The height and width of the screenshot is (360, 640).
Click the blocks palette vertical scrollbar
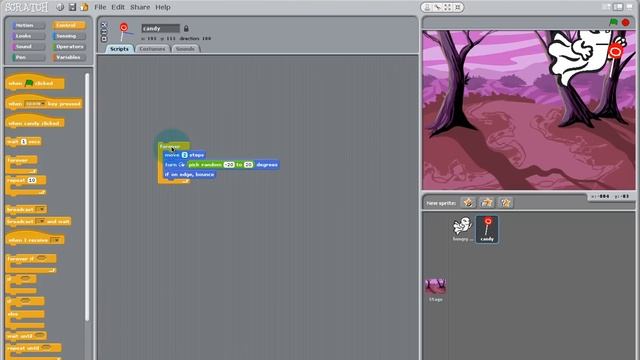click(87, 198)
